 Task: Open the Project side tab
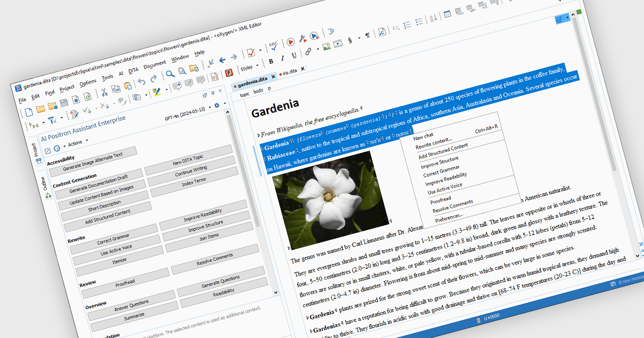36,150
